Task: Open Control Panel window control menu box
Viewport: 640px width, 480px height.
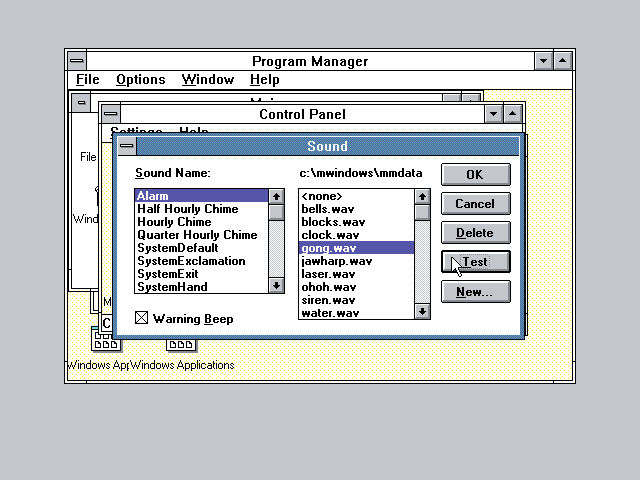Action: coord(111,113)
